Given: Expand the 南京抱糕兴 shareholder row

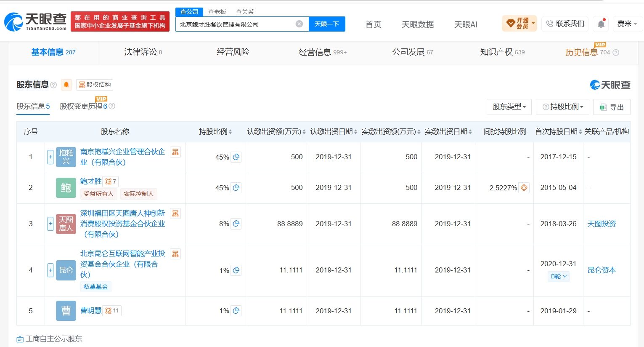Looking at the screenshot, I should pyautogui.click(x=50, y=157).
